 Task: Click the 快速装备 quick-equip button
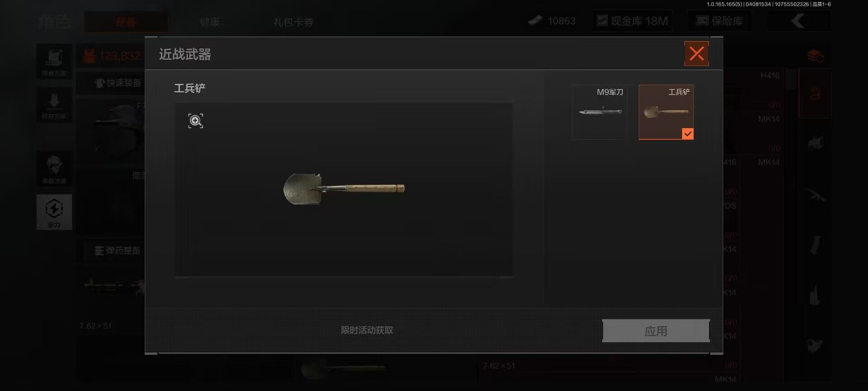pyautogui.click(x=118, y=83)
